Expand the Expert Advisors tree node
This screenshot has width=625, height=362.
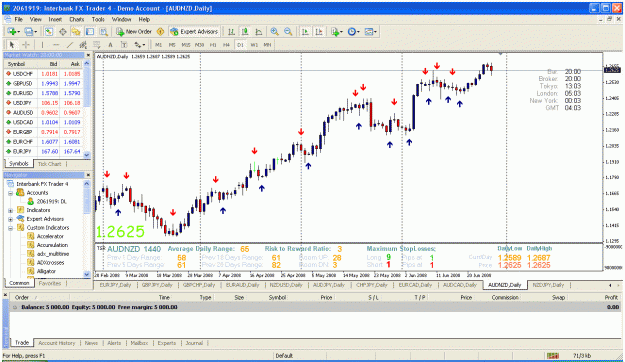pos(11,219)
